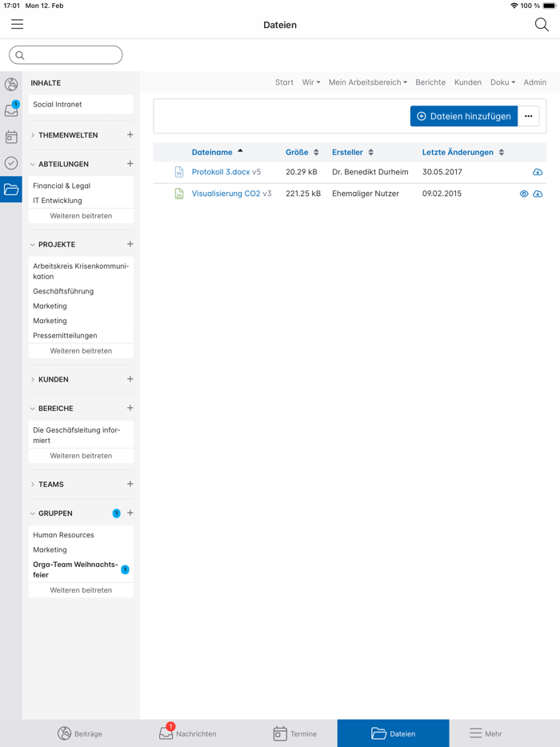Open Arbeitskreis Krisenkommunikation project
560x747 pixels.
[x=81, y=271]
